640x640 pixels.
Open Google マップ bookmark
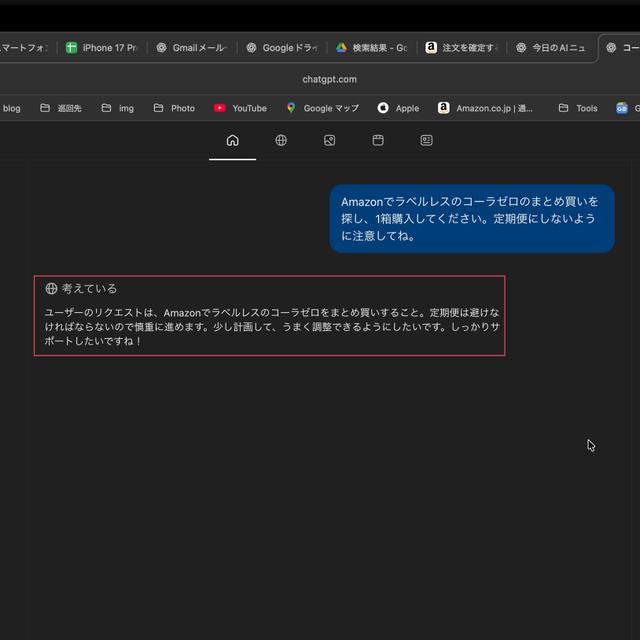[x=322, y=108]
